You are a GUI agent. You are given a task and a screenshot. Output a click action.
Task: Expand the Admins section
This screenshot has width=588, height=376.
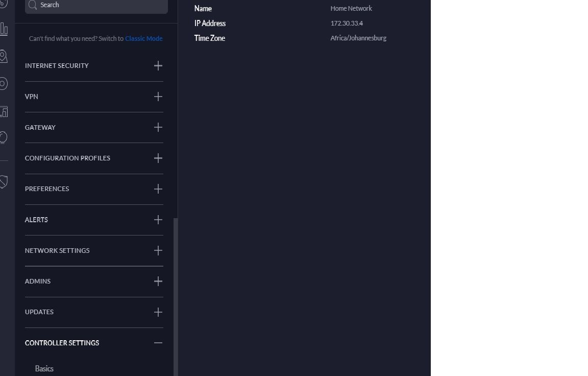[158, 281]
